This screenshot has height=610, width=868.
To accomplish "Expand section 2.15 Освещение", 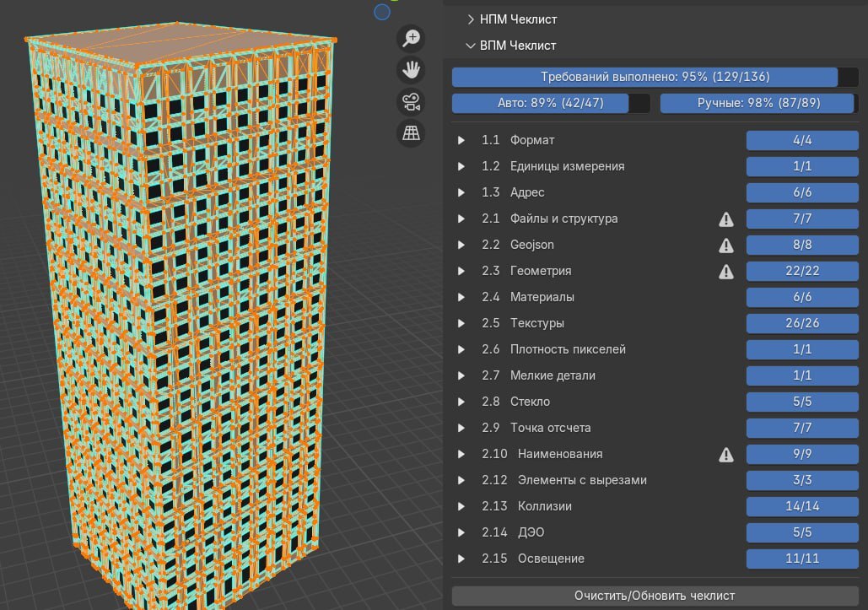I will (461, 559).
